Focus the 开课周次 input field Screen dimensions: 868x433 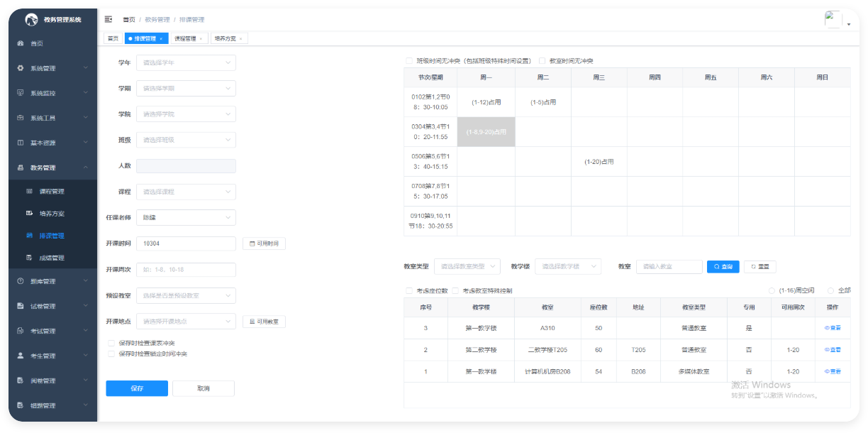[x=186, y=270]
